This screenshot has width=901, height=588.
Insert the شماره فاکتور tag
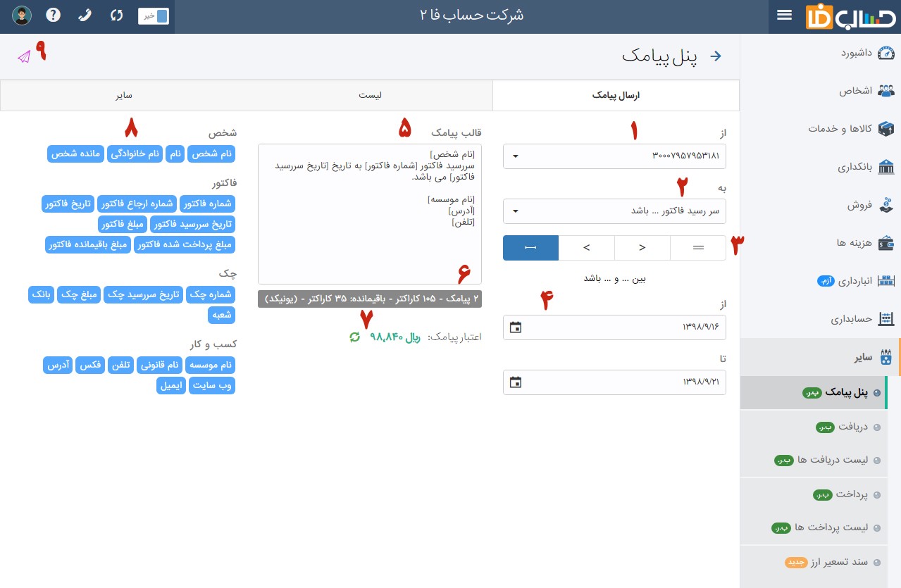coord(208,204)
